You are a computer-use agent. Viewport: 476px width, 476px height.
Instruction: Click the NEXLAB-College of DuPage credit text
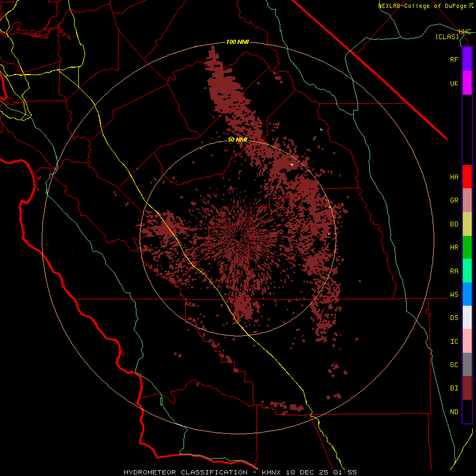click(426, 6)
